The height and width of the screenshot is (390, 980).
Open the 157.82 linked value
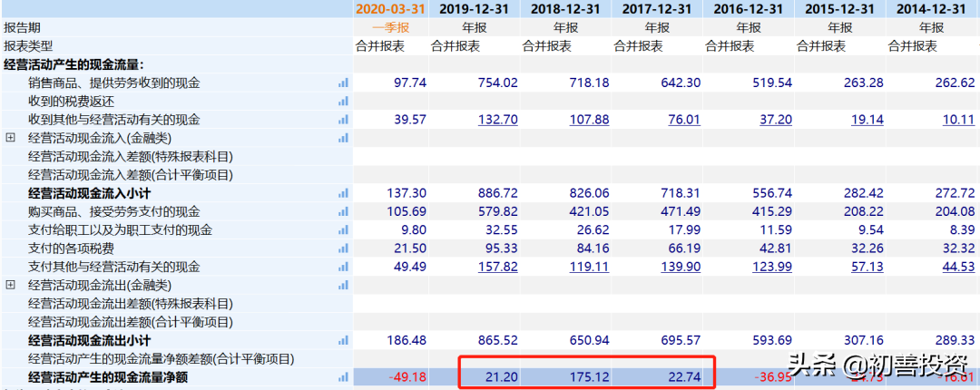point(497,267)
